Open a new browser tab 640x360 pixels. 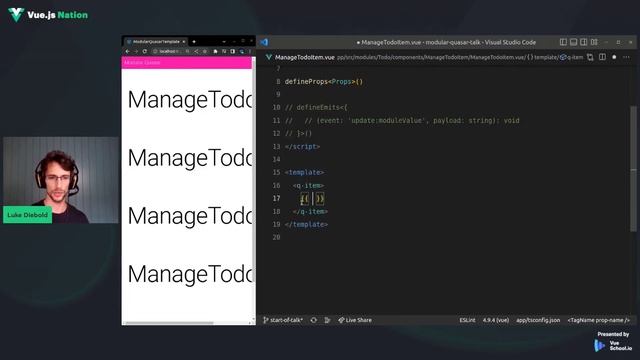(x=194, y=42)
